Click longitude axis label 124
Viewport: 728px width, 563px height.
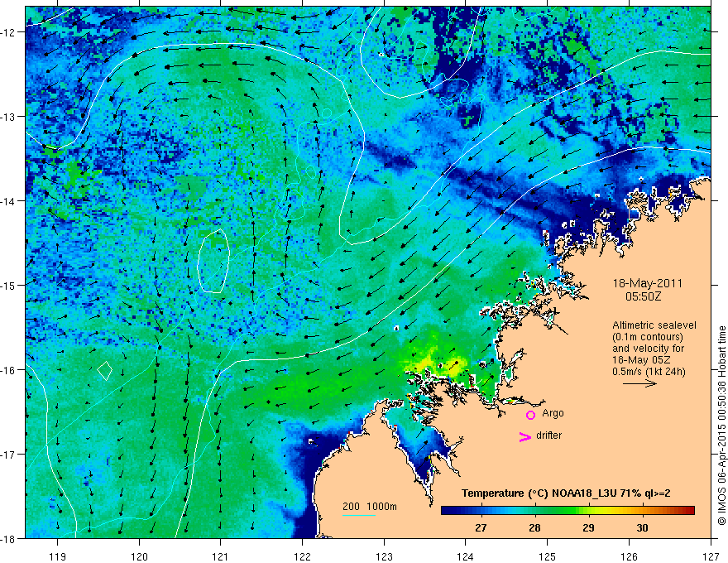pos(466,556)
